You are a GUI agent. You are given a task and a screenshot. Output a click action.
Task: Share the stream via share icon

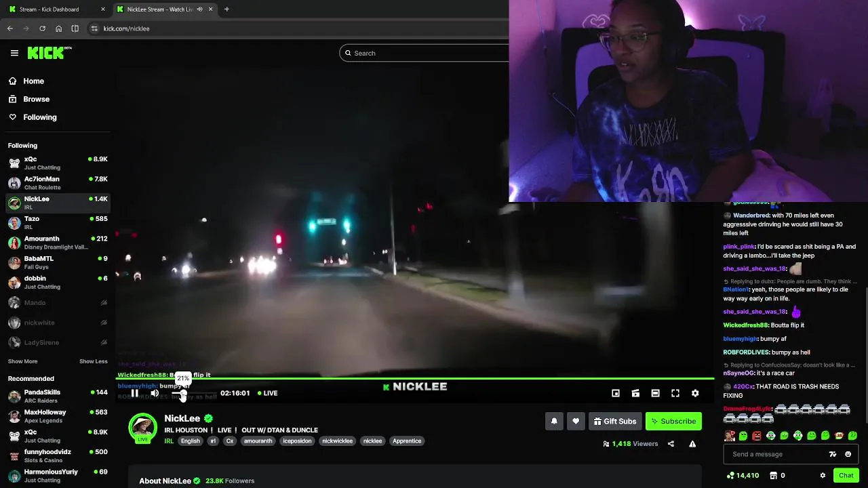click(671, 444)
